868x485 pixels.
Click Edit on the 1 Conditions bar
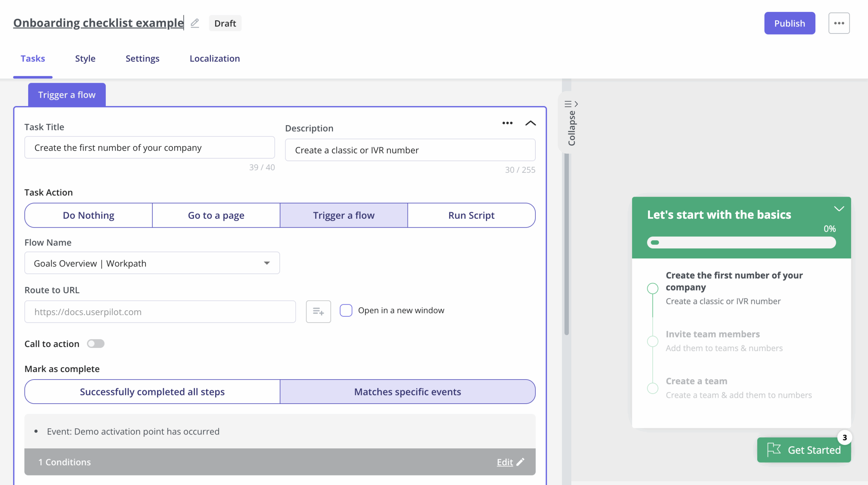505,462
